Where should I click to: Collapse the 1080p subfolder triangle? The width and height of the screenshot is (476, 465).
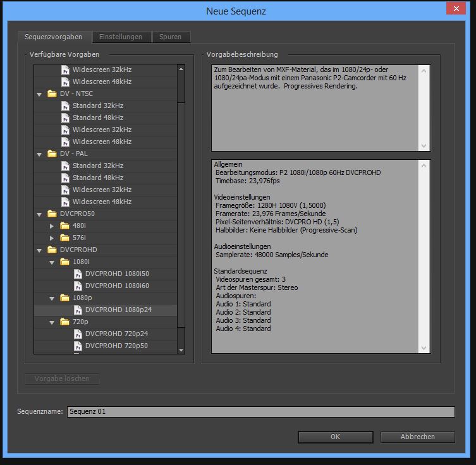[x=52, y=298]
